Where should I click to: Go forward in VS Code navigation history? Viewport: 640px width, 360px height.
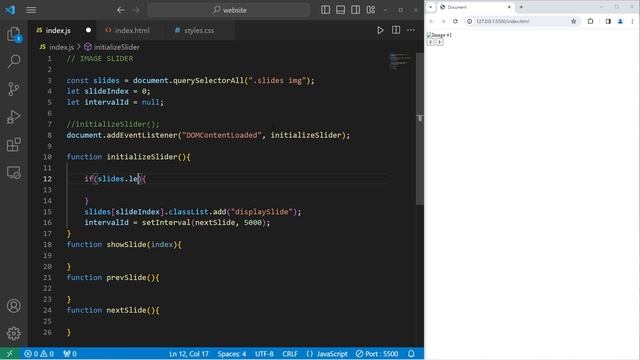click(x=136, y=10)
